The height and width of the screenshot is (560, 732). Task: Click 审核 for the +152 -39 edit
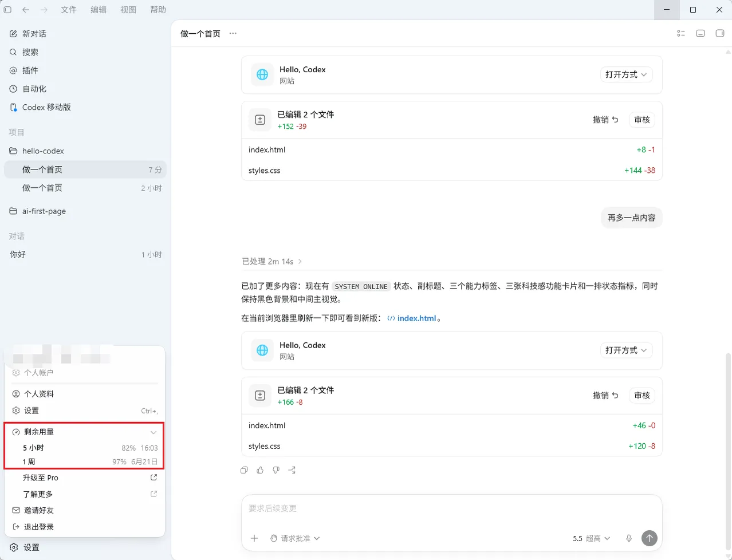642,120
